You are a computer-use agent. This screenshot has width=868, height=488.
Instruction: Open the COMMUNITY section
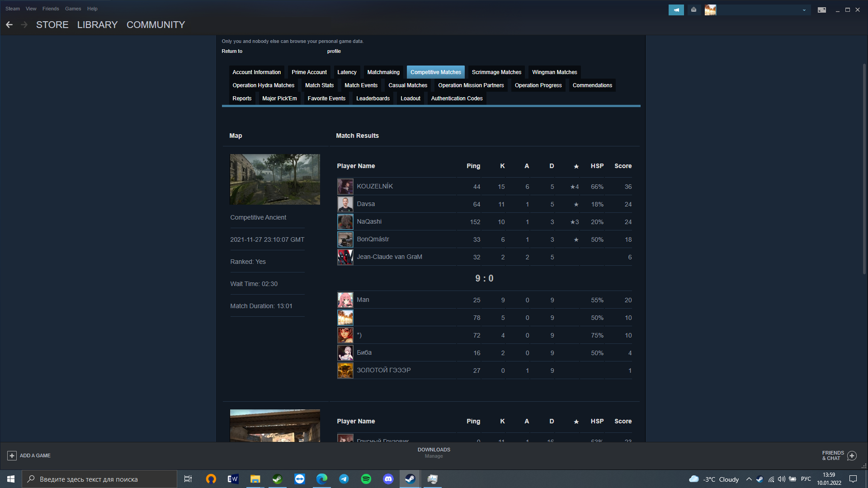pyautogui.click(x=156, y=25)
